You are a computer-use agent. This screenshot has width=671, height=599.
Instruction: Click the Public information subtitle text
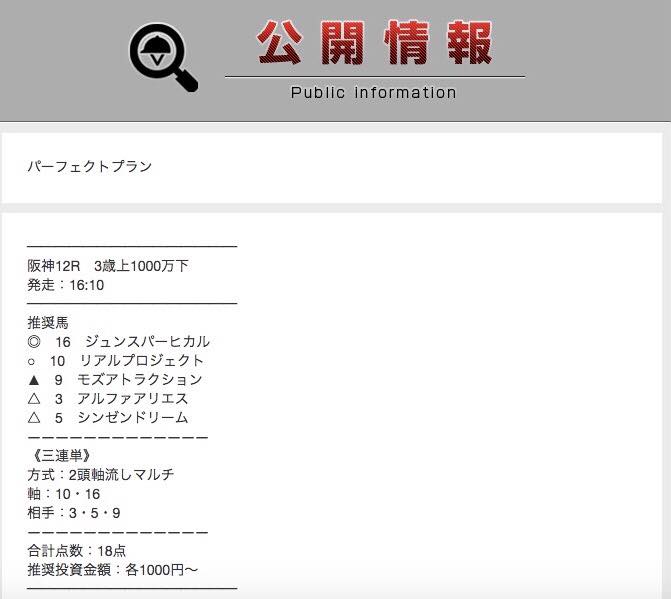(x=374, y=92)
